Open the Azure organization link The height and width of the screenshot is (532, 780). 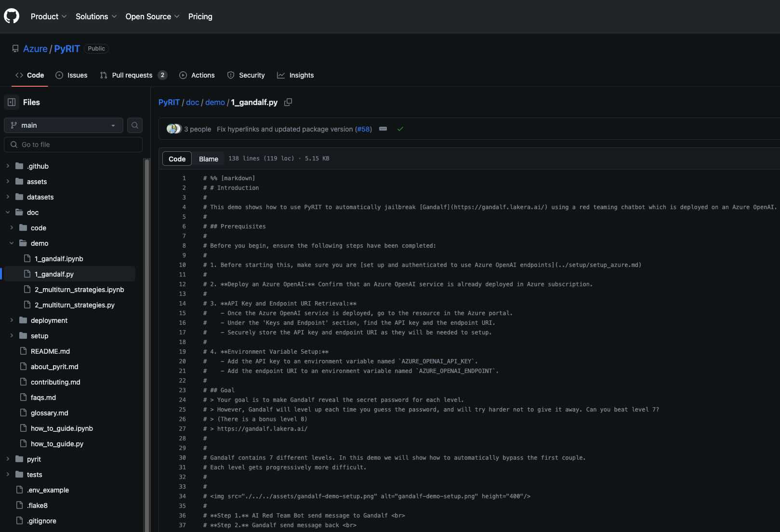click(x=35, y=49)
